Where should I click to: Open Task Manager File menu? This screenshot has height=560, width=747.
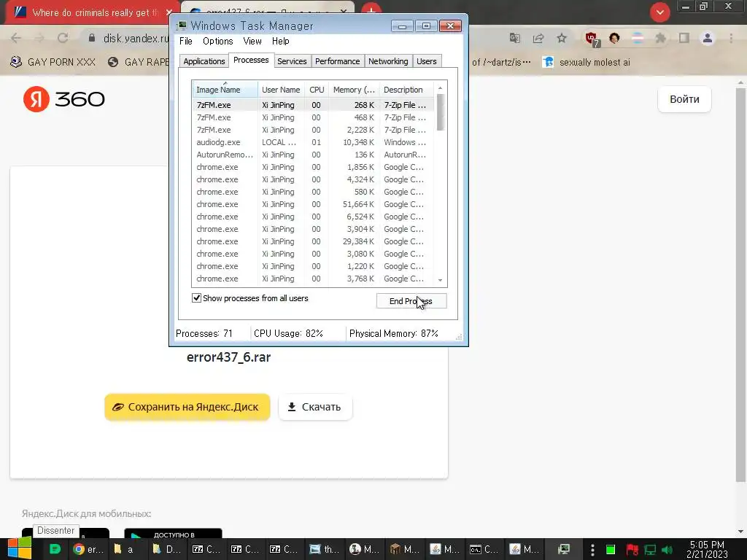click(186, 41)
